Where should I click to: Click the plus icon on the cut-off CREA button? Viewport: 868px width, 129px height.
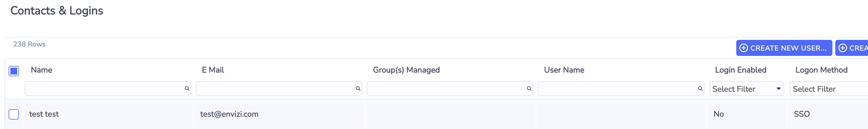pyautogui.click(x=843, y=48)
